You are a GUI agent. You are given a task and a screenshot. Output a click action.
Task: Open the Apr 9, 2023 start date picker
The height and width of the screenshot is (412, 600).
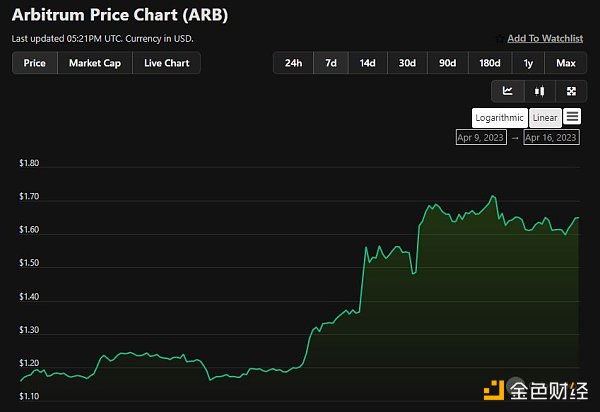tap(480, 138)
